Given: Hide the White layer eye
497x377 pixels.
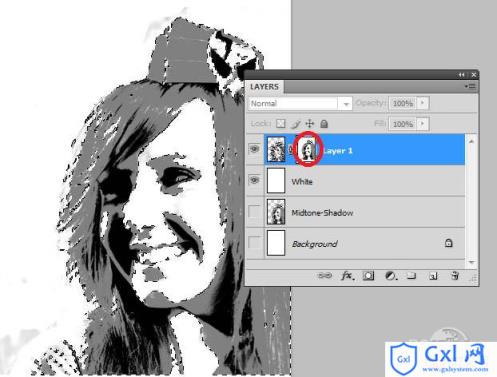Looking at the screenshot, I should click(254, 180).
